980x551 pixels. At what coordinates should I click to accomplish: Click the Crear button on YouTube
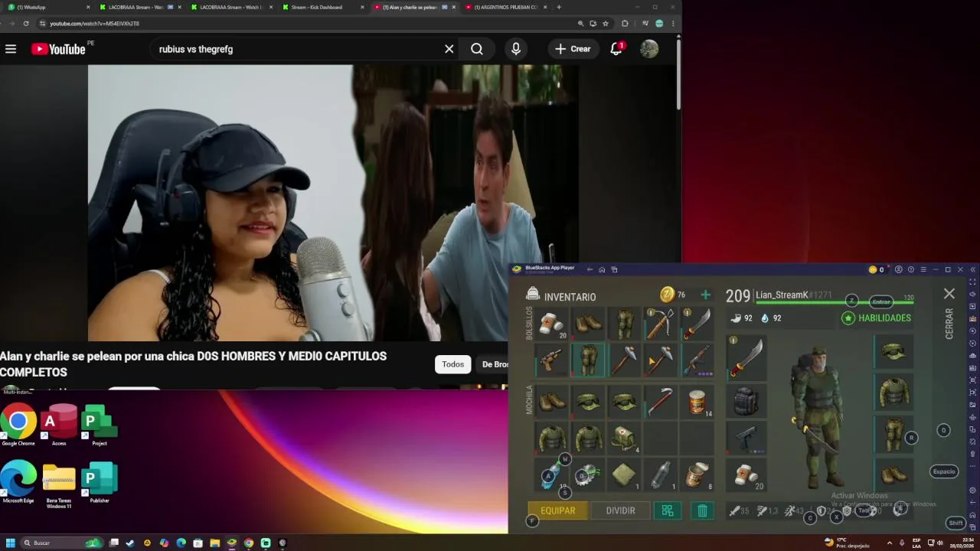click(x=573, y=49)
